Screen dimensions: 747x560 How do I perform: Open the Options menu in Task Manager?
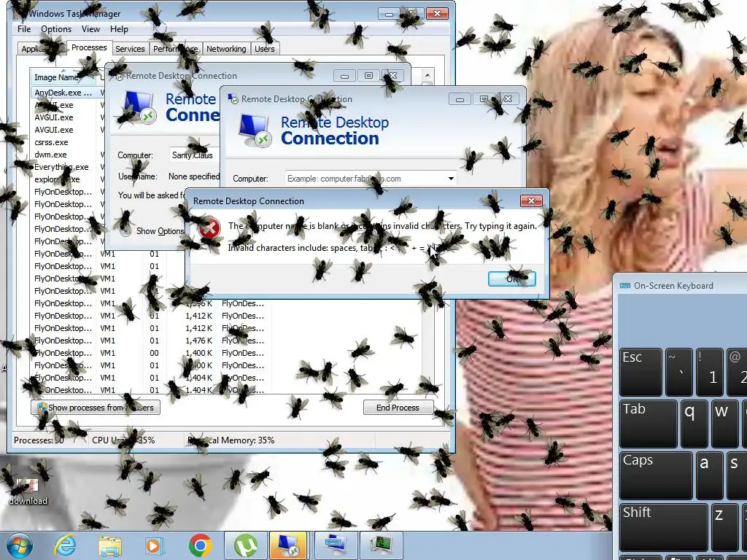point(55,29)
